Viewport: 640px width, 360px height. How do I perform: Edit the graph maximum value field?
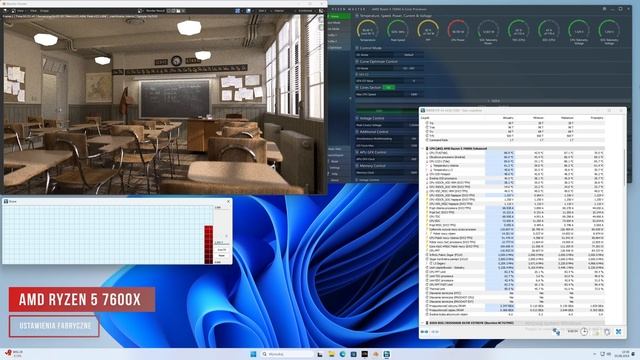coord(221,207)
